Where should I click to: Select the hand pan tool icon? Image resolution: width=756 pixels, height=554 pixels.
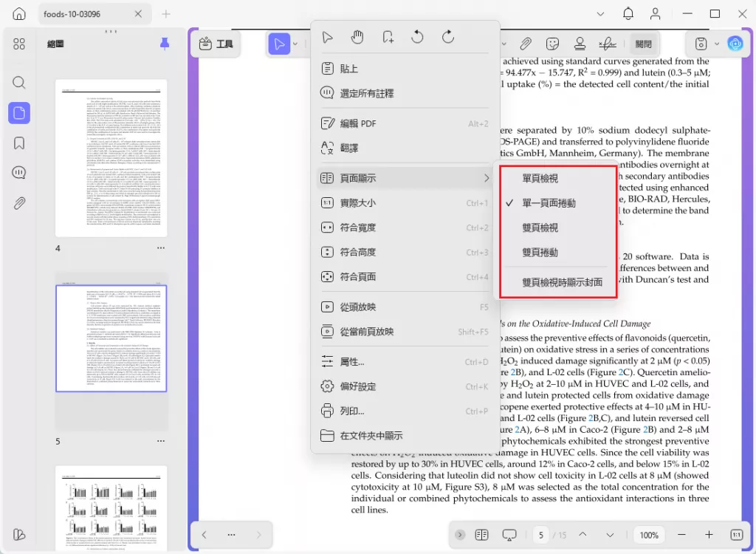pyautogui.click(x=357, y=37)
